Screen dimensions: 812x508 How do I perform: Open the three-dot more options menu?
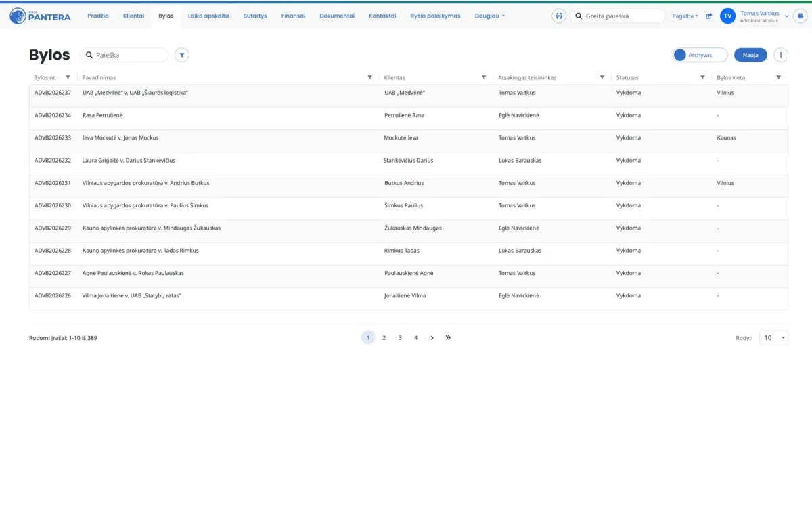point(781,55)
